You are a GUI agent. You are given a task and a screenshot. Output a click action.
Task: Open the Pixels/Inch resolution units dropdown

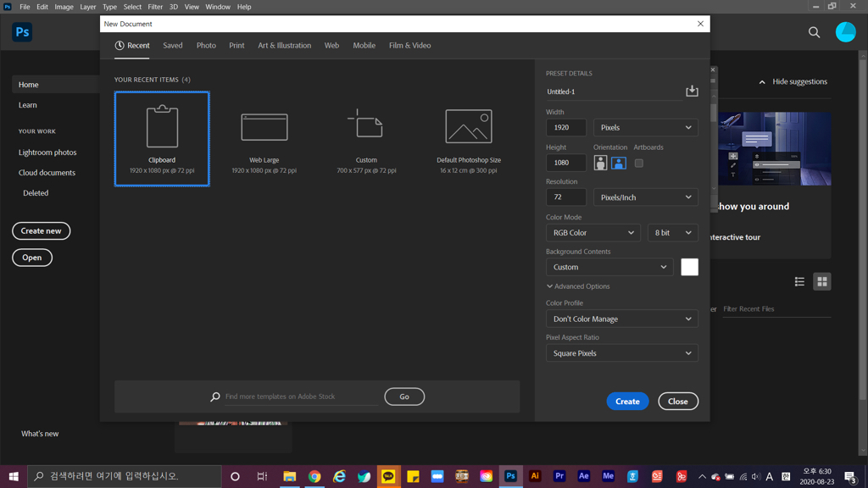click(x=645, y=197)
